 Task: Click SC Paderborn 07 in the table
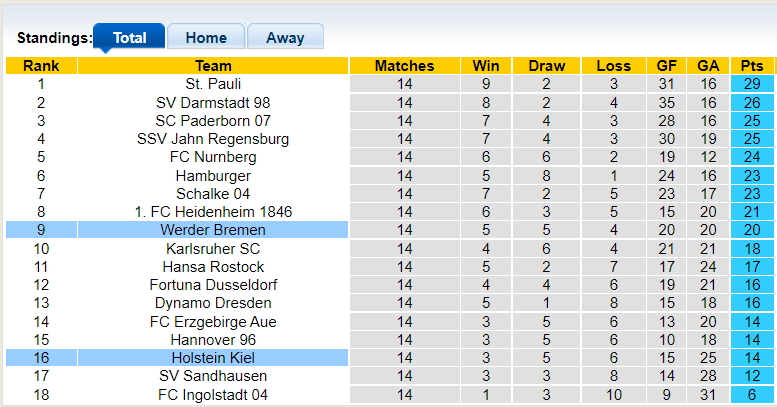pos(213,121)
